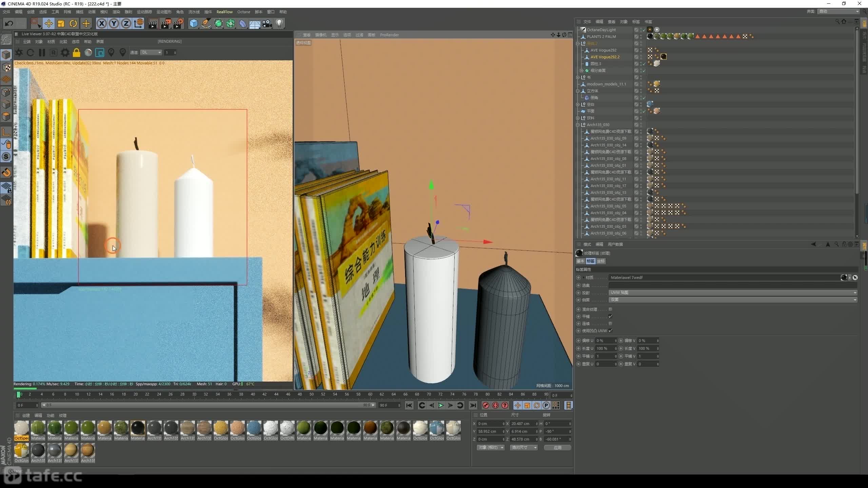The height and width of the screenshot is (488, 868).
Task: Click play forward in the timeline
Action: click(x=441, y=405)
